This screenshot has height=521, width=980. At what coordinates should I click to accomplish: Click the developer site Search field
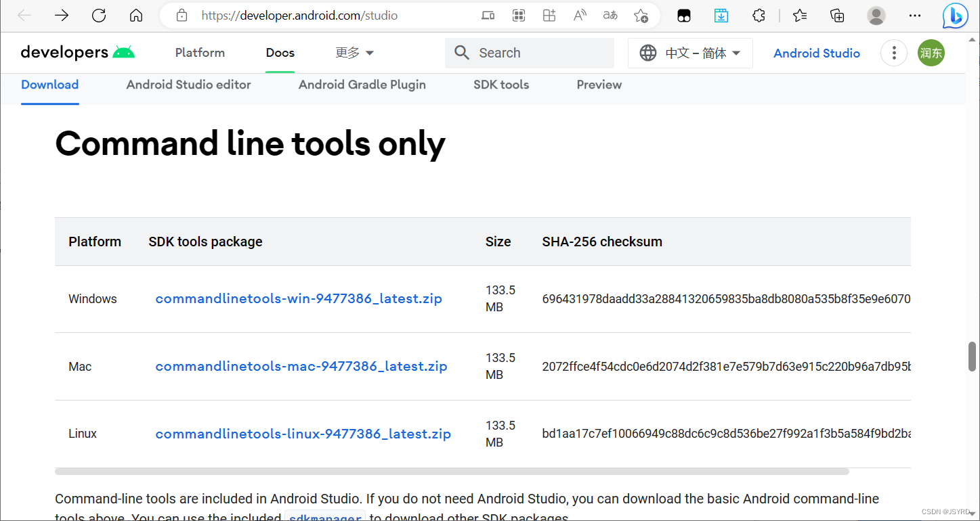[535, 53]
